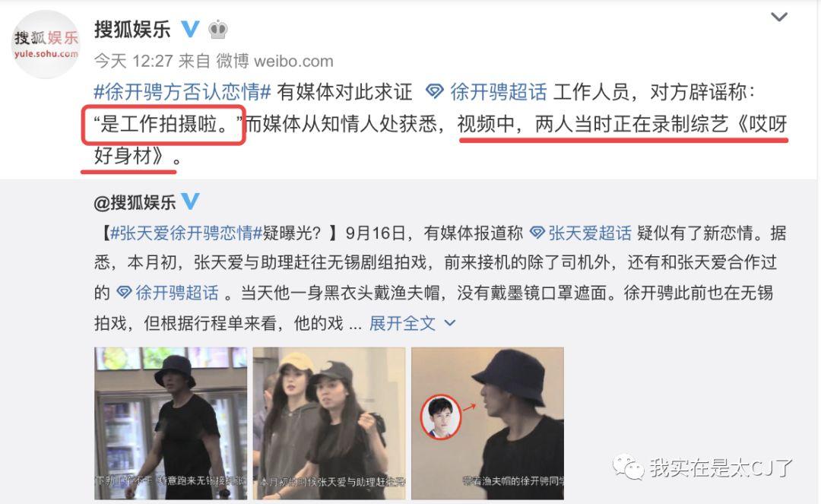This screenshot has height=504, width=821.
Task: Expand full text with 展开全文
Action: (402, 323)
